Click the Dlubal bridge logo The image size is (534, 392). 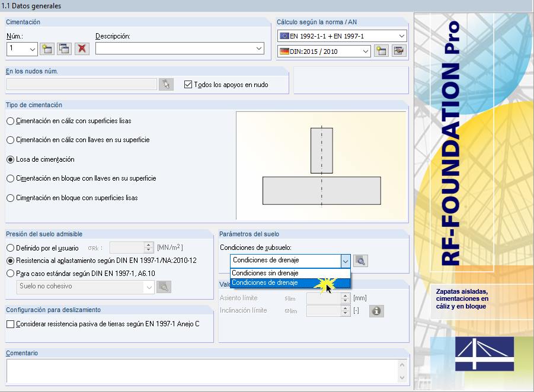tap(485, 354)
